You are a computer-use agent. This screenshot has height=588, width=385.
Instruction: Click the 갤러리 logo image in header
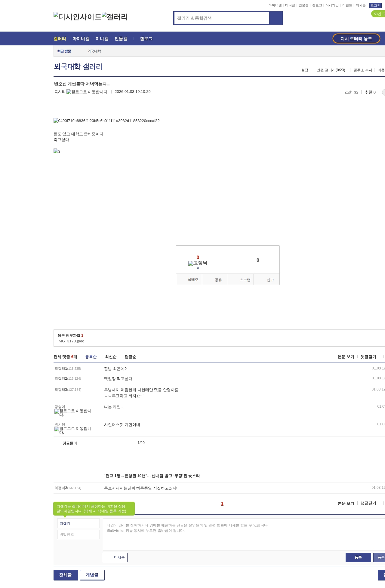click(x=115, y=17)
